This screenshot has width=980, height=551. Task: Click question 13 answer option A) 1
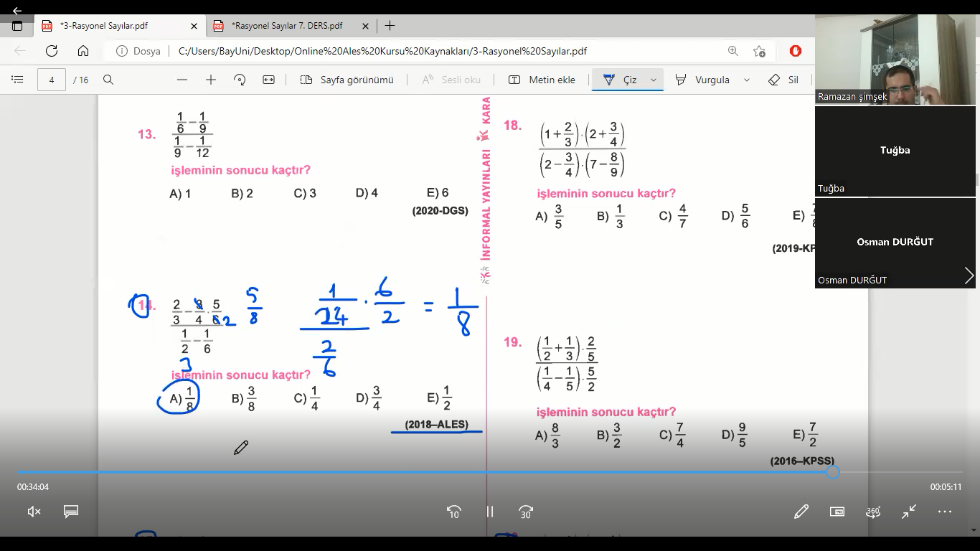(180, 194)
